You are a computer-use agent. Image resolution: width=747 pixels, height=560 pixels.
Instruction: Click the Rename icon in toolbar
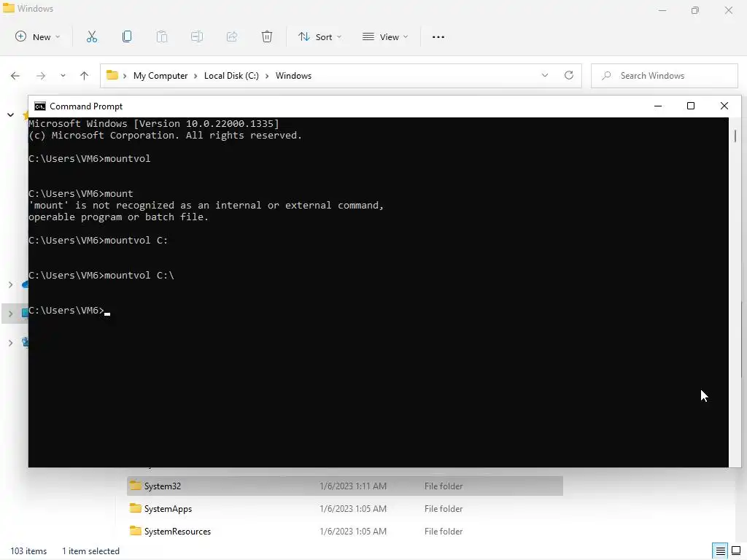[197, 37]
